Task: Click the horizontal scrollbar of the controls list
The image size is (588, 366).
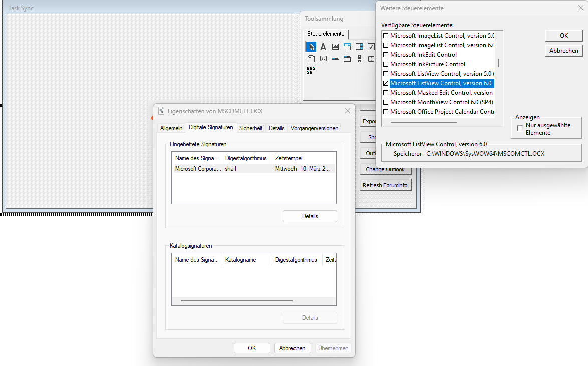Action: [x=423, y=122]
